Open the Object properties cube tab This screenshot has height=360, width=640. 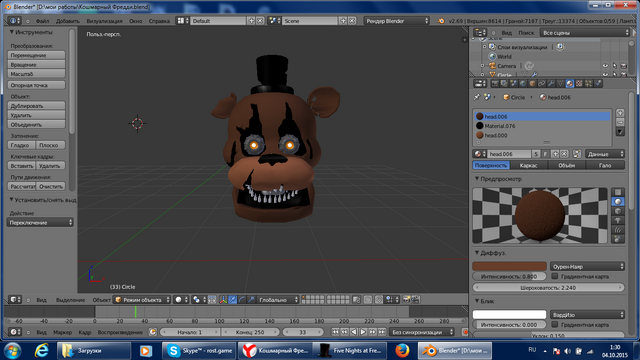(532, 84)
